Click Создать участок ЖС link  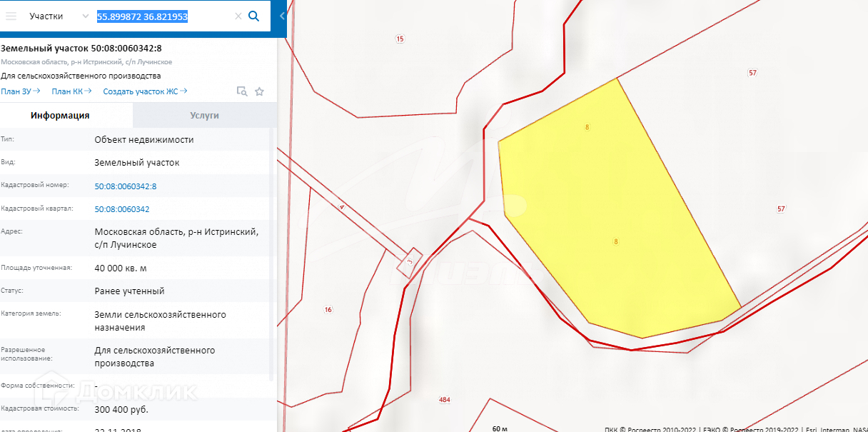[x=146, y=91]
